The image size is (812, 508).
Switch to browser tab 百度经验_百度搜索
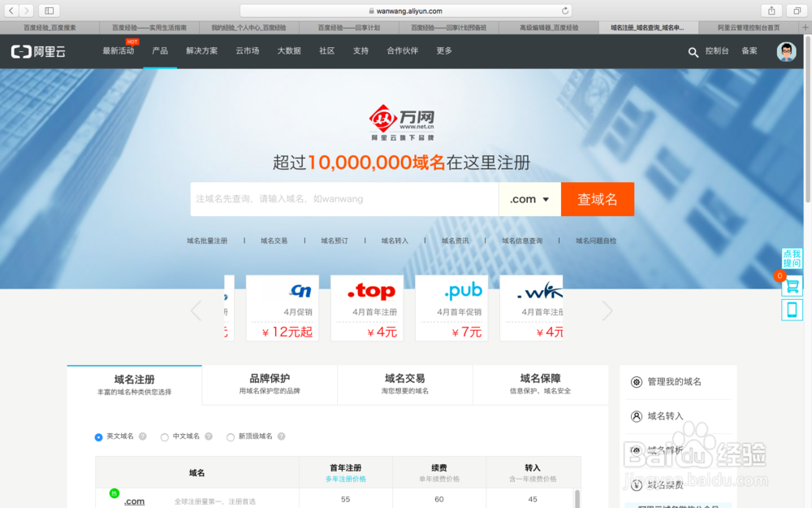[50, 28]
